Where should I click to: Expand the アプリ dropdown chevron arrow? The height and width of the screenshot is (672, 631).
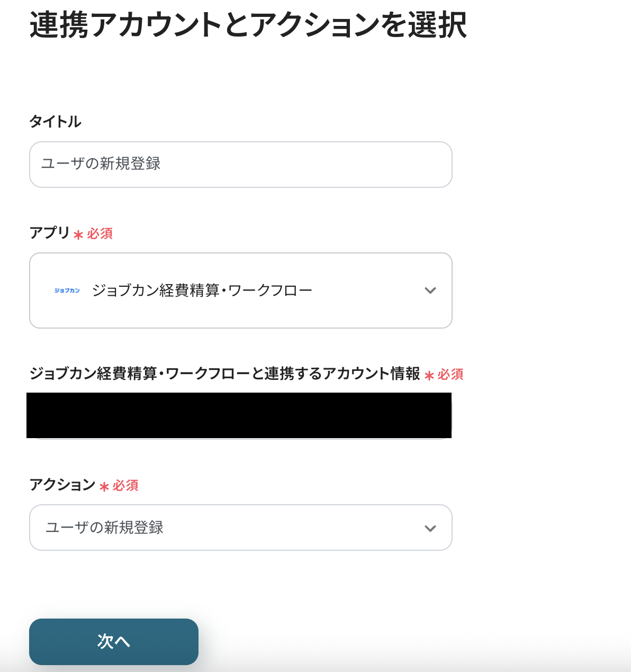[x=430, y=290]
